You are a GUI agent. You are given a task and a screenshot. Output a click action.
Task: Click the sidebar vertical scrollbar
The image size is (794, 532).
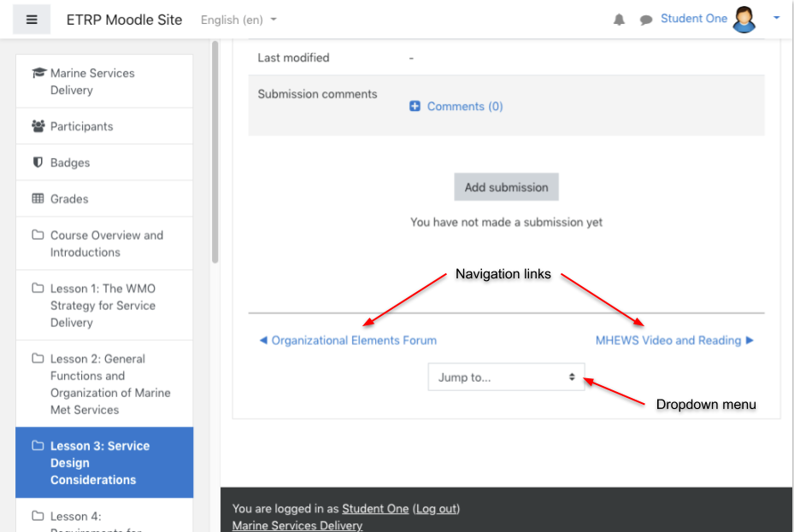(x=215, y=152)
